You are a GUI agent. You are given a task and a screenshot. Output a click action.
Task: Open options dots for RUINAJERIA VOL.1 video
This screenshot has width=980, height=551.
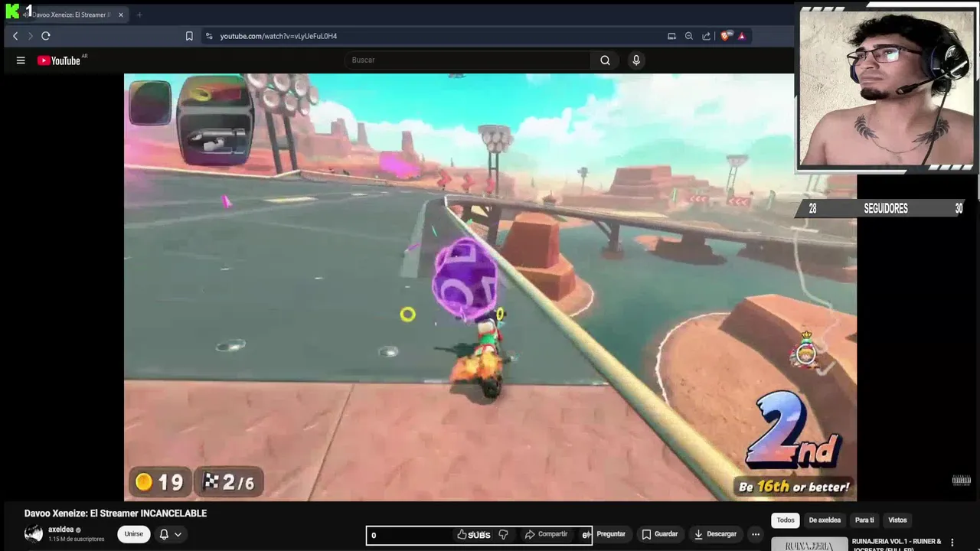[x=952, y=543]
